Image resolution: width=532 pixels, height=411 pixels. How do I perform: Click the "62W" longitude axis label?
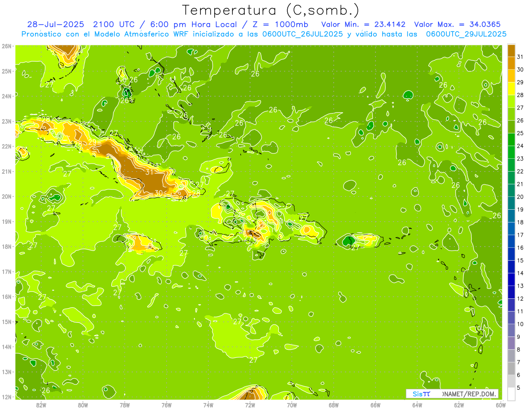pyautogui.click(x=459, y=405)
